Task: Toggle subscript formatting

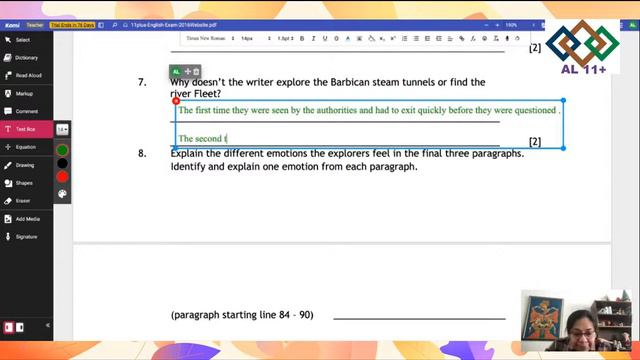Action: click(382, 38)
